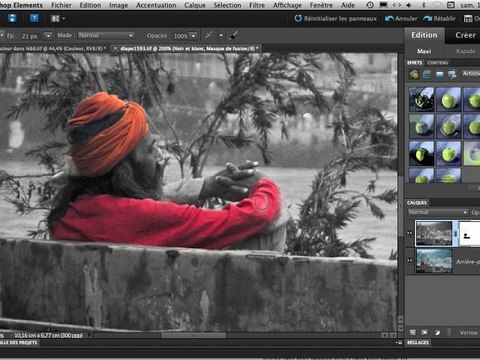This screenshot has width=480, height=360.
Task: Click the blue save disk icon
Action: tap(12, 18)
